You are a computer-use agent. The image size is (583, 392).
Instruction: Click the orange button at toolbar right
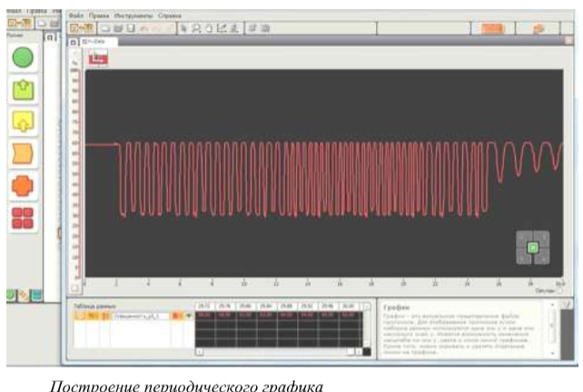click(492, 28)
